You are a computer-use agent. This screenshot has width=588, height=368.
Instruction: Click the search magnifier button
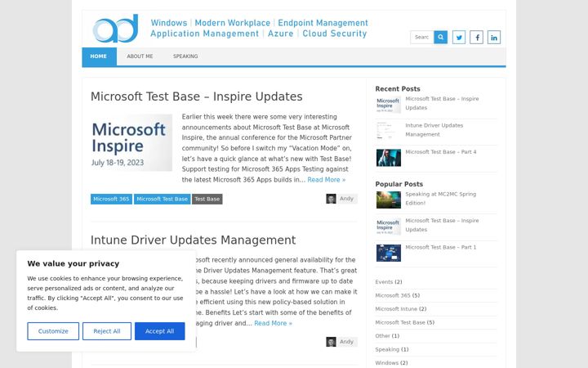(441, 37)
